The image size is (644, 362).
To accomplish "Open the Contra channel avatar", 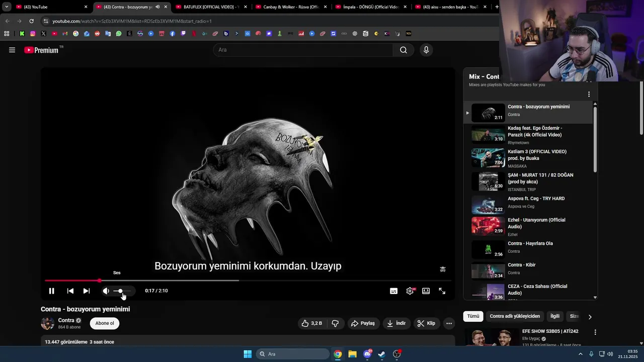I will pyautogui.click(x=47, y=323).
